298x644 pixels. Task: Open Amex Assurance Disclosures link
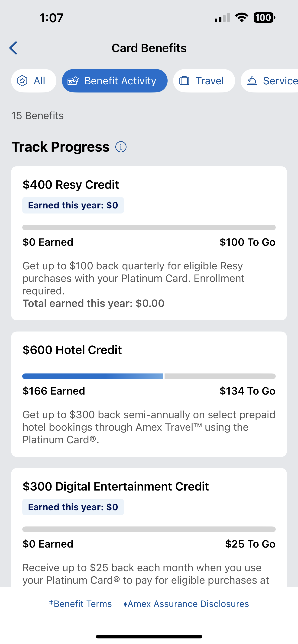pyautogui.click(x=186, y=604)
